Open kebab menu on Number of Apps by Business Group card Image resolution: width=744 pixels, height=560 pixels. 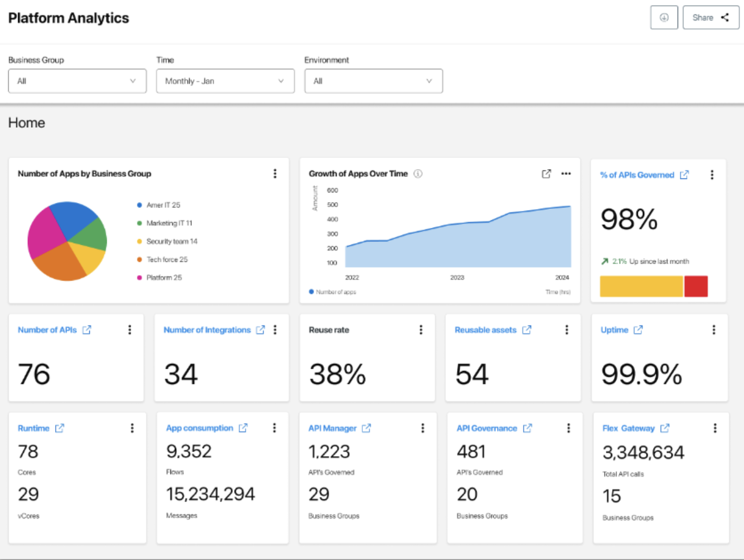point(275,174)
